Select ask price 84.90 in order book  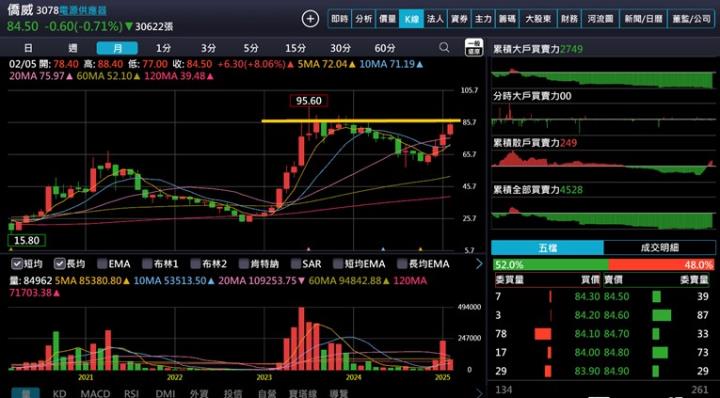click(x=615, y=371)
